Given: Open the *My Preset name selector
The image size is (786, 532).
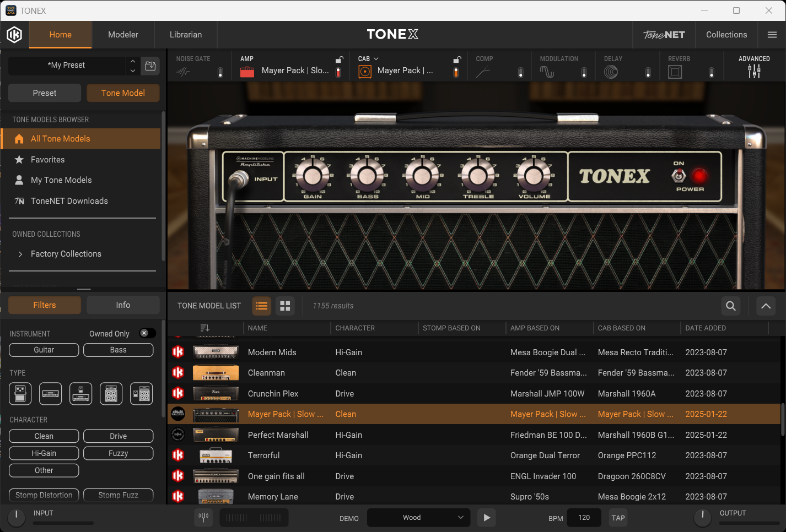Looking at the screenshot, I should [67, 65].
